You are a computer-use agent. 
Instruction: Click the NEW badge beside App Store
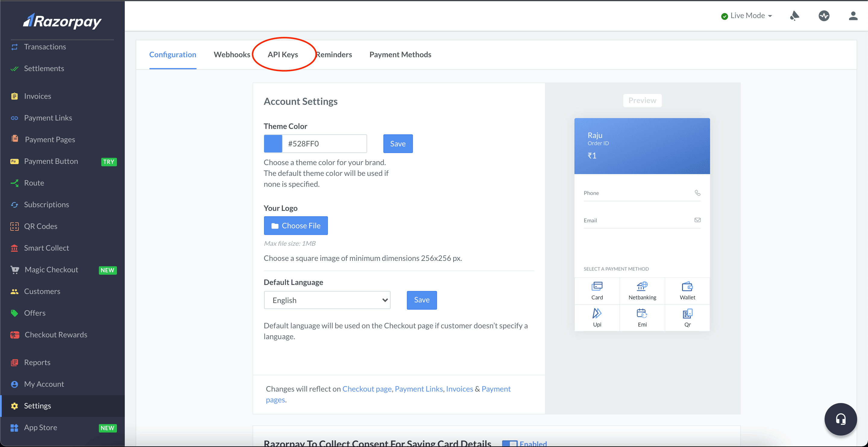(x=107, y=428)
